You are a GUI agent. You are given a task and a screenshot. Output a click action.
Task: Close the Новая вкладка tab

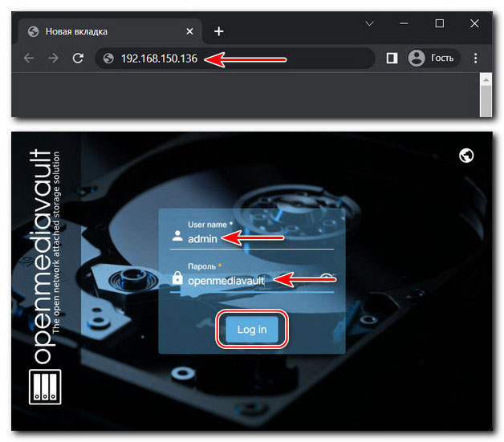[x=189, y=31]
